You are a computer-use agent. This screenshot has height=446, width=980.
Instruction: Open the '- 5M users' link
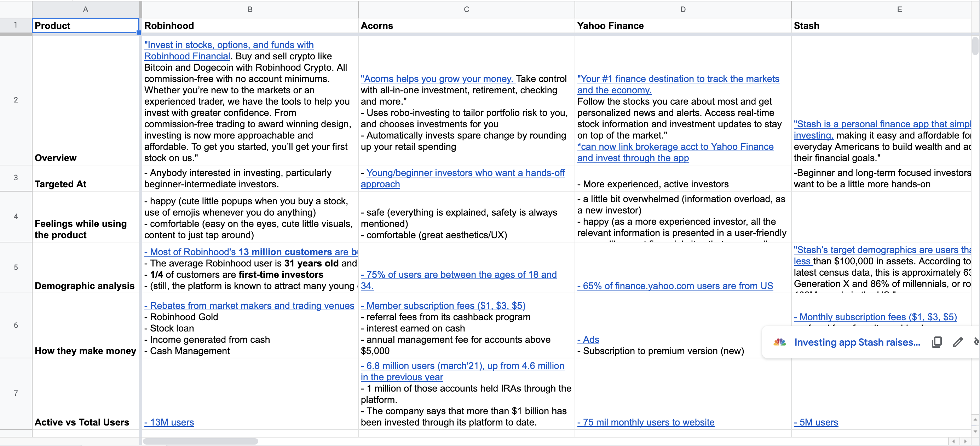pos(815,422)
